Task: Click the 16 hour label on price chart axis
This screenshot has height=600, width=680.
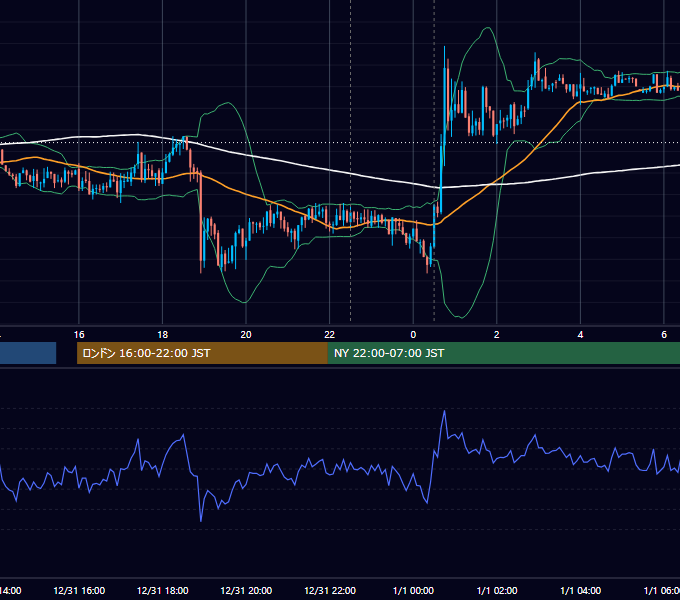Action: pyautogui.click(x=79, y=335)
